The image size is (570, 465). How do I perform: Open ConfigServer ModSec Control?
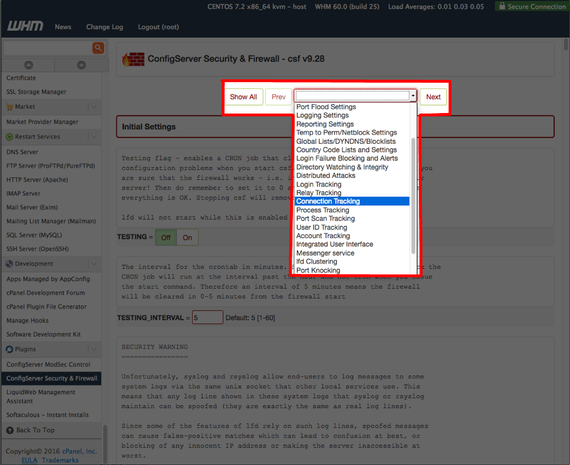48,364
